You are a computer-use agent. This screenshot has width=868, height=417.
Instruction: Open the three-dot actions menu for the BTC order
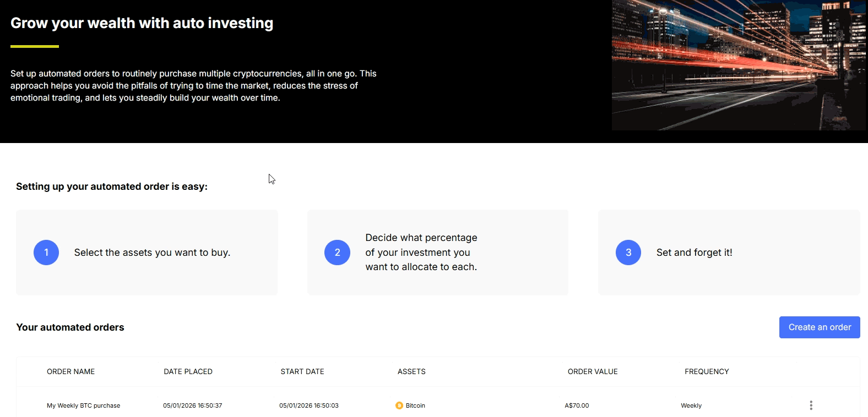pos(811,405)
